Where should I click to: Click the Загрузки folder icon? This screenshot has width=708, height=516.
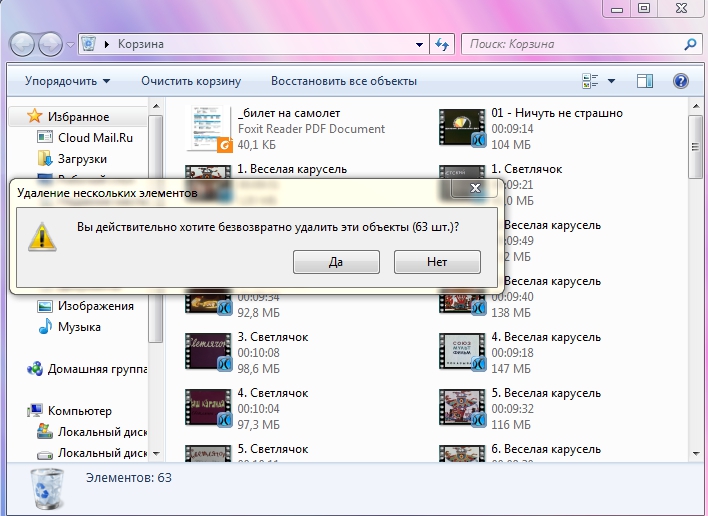tap(45, 158)
